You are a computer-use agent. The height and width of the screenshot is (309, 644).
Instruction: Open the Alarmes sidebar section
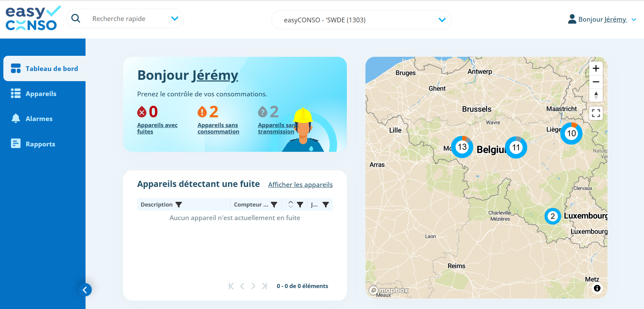click(39, 119)
